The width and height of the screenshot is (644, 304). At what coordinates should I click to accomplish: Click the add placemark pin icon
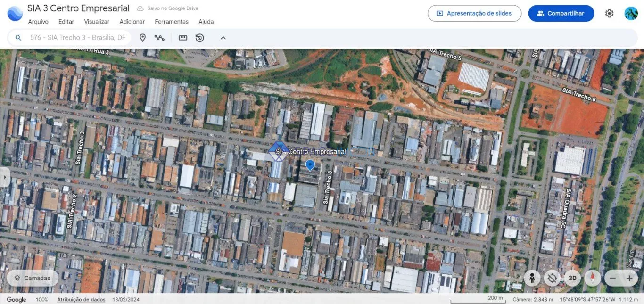coord(142,38)
